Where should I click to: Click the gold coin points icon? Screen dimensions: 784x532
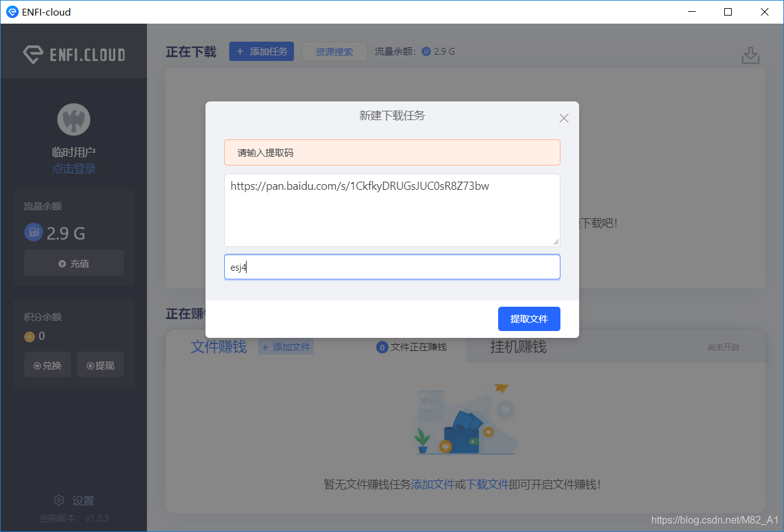click(x=29, y=337)
